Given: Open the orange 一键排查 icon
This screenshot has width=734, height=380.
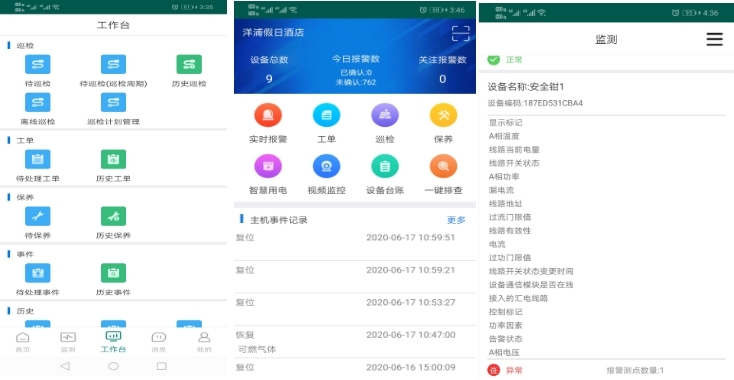Looking at the screenshot, I should (x=443, y=166).
